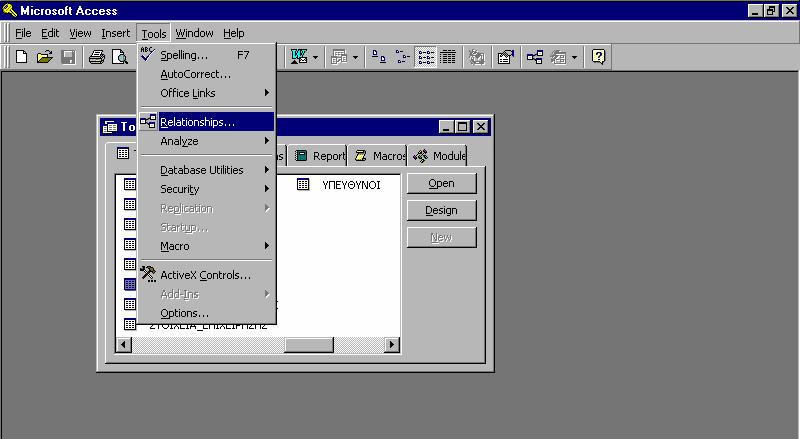The width and height of the screenshot is (800, 439).
Task: Click the grayed Add-Ins menu item
Action: click(207, 294)
